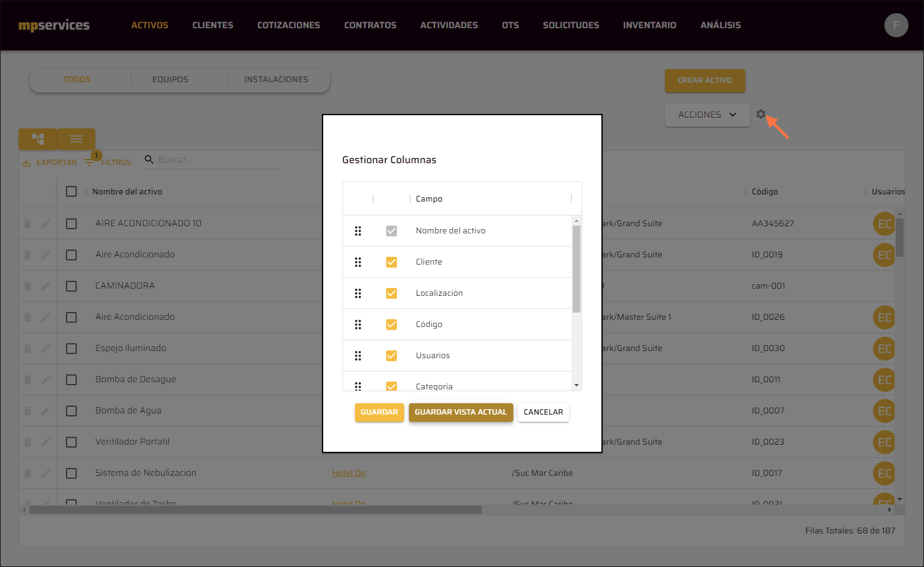The image size is (924, 567).
Task: Click the table horizontal scrollbar
Action: [x=255, y=510]
